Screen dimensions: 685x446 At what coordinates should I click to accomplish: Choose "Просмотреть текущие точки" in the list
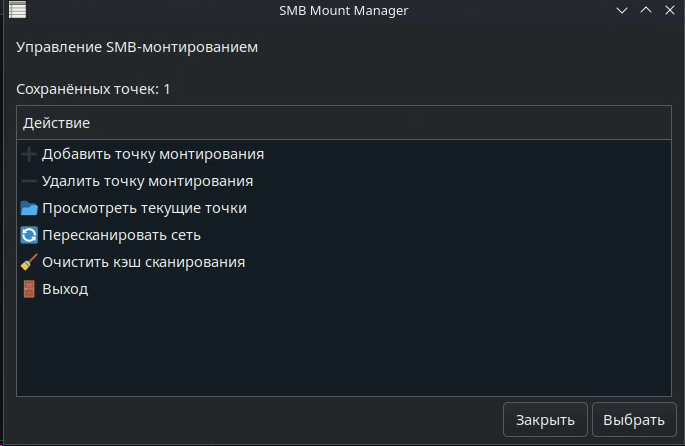click(344, 208)
